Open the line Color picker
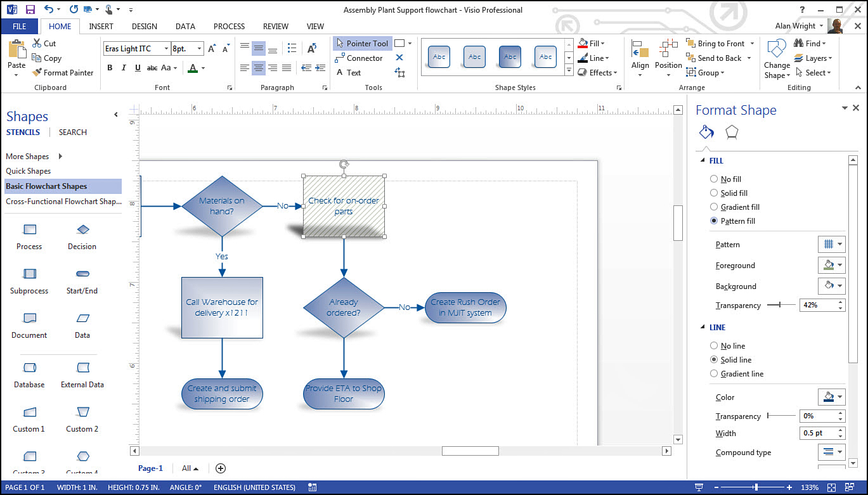 (x=832, y=397)
